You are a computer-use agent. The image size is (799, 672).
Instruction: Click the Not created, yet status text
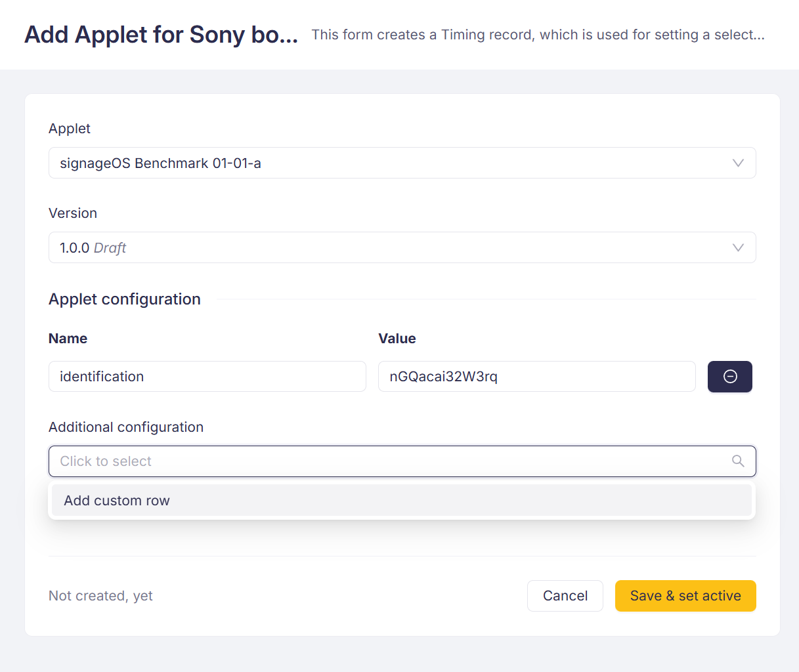coord(100,596)
